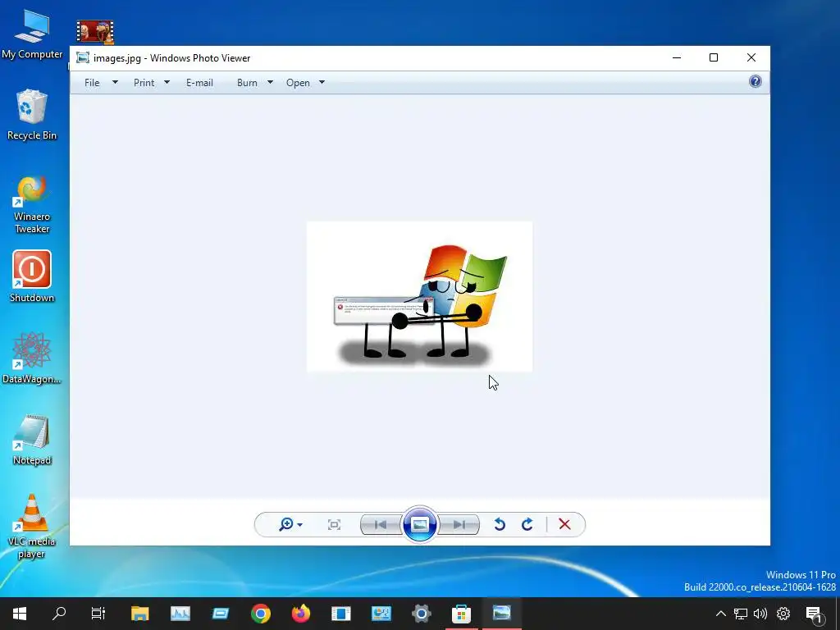The width and height of the screenshot is (840, 630).
Task: Open the Burn menu
Action: 247,83
